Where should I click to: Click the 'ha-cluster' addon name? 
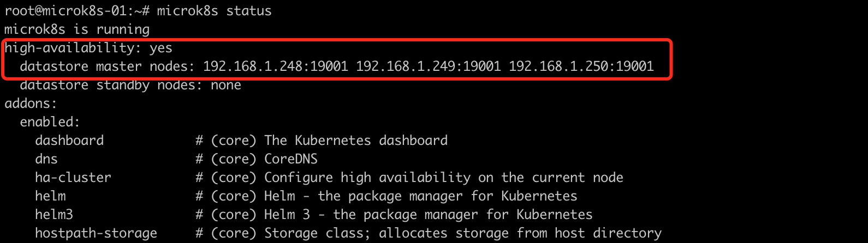(73, 178)
